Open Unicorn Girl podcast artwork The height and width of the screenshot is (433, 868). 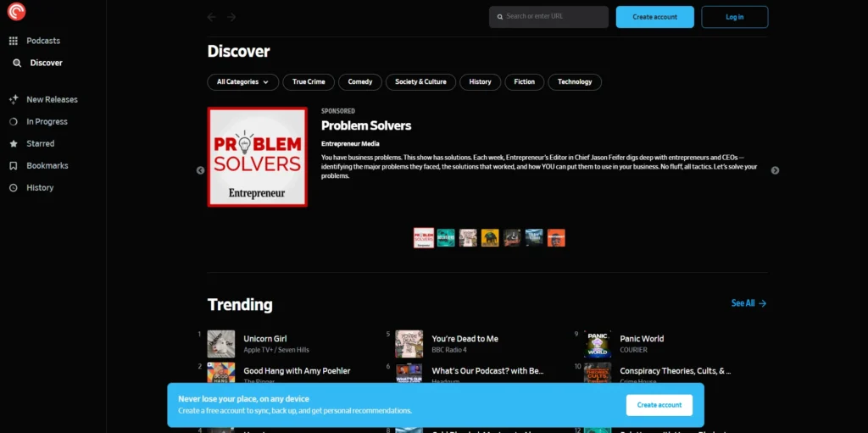221,344
